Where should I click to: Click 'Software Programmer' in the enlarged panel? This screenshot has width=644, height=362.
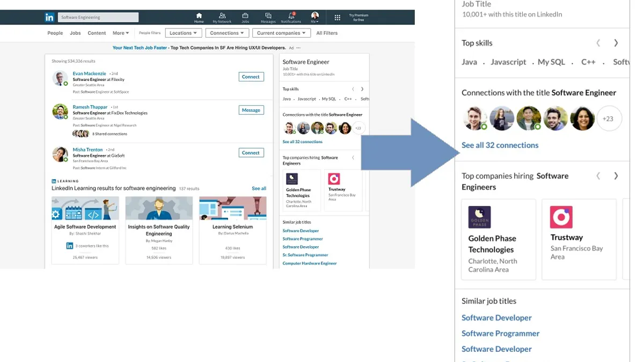click(501, 334)
